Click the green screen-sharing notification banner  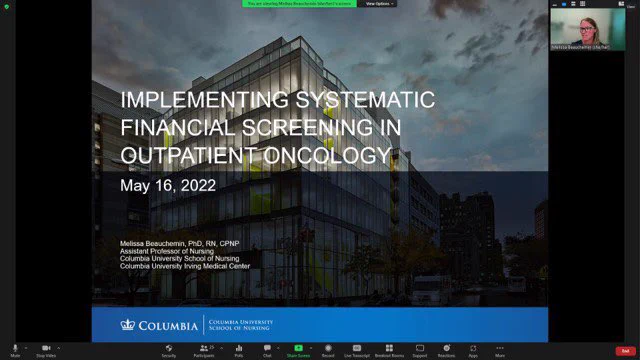pyautogui.click(x=299, y=4)
